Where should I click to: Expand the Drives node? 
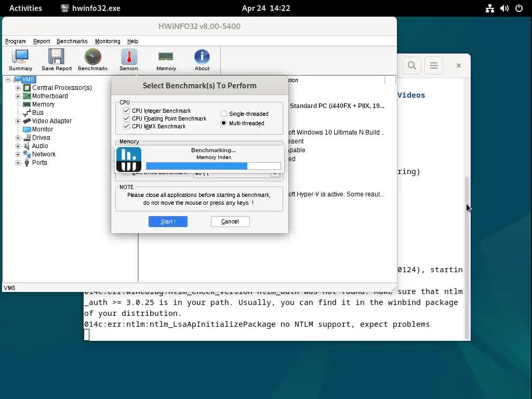point(18,138)
